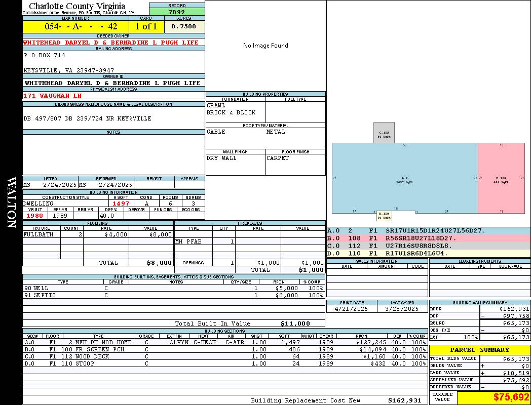Click Charlotte County Virginia title
The width and height of the screenshot is (532, 405).
pos(77,6)
